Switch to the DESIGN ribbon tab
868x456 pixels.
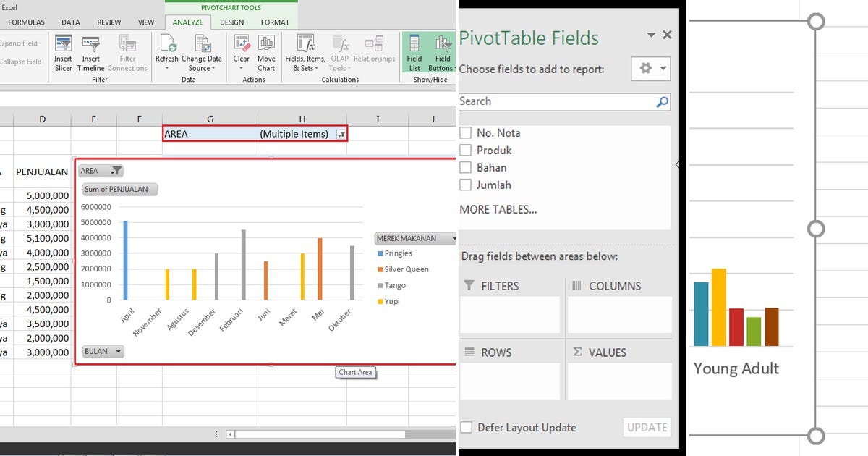pyautogui.click(x=231, y=22)
